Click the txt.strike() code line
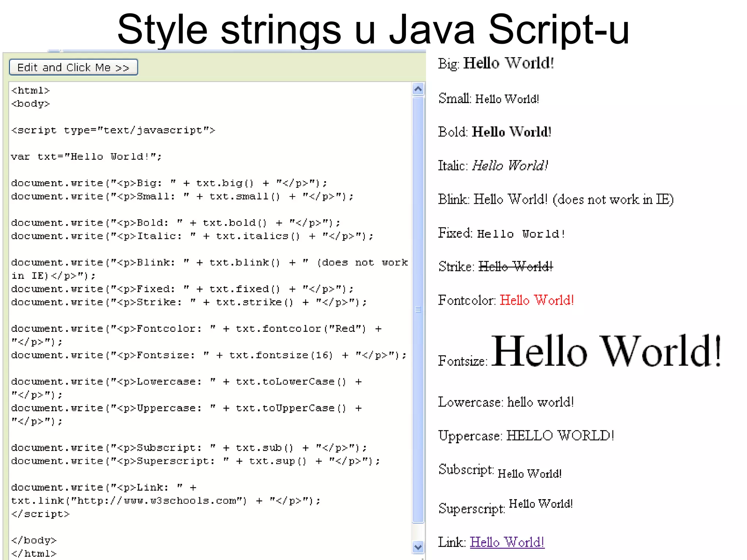This screenshot has width=747, height=560. 189,302
